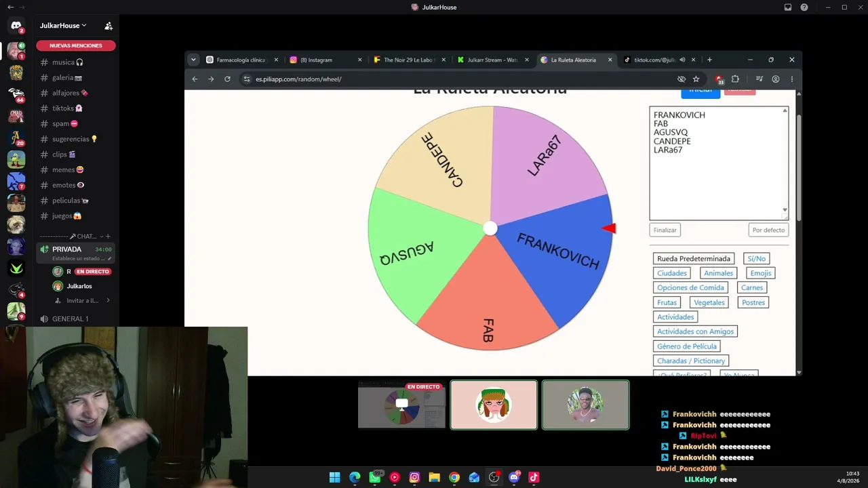868x488 pixels.
Task: Click the Nuevas Menciones button
Action: (76, 45)
